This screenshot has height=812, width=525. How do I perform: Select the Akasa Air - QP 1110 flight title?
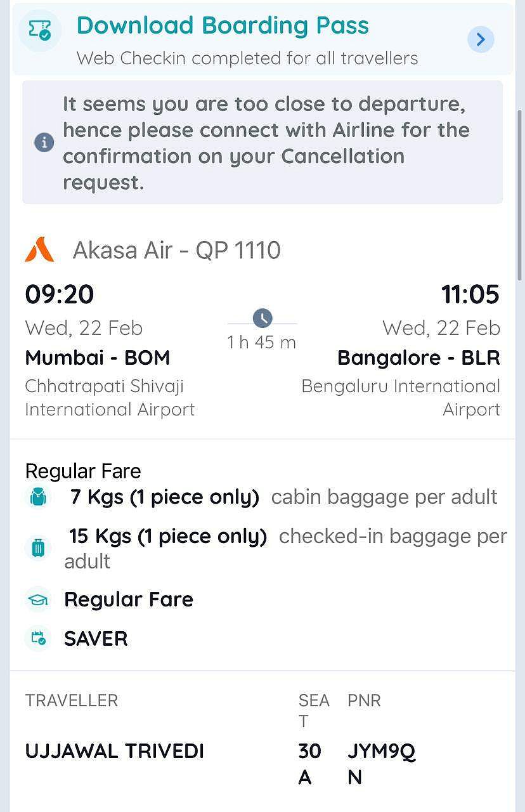[176, 250]
